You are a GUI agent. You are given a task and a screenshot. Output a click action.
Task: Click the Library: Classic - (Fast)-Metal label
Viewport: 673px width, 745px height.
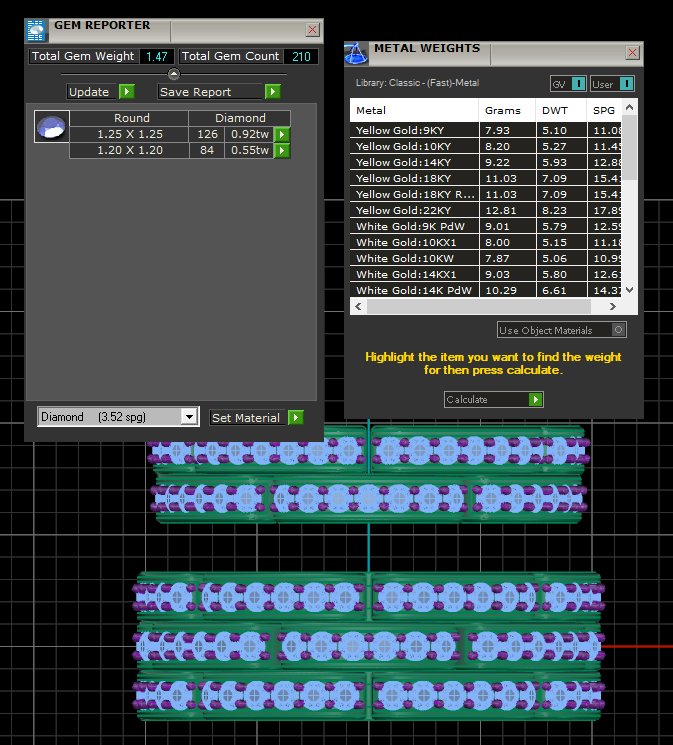pos(417,83)
